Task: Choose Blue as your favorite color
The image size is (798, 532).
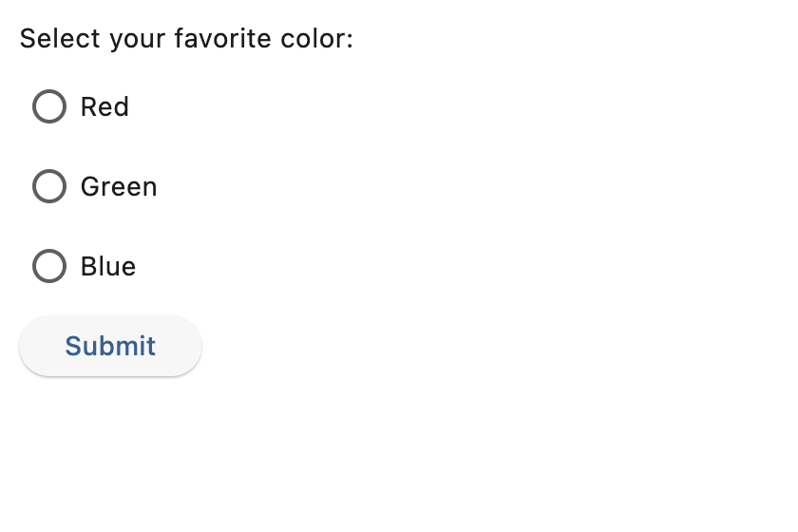Action: (x=49, y=266)
